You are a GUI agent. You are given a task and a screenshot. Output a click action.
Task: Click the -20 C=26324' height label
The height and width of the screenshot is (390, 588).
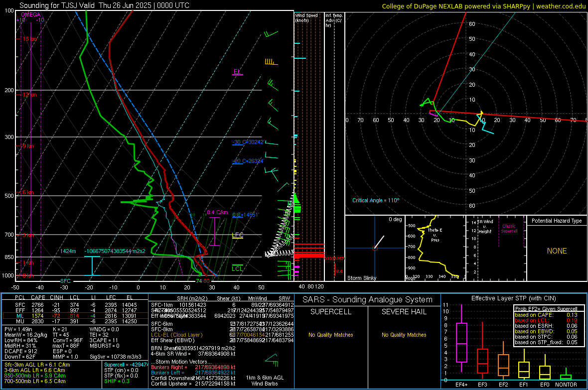tap(249, 161)
